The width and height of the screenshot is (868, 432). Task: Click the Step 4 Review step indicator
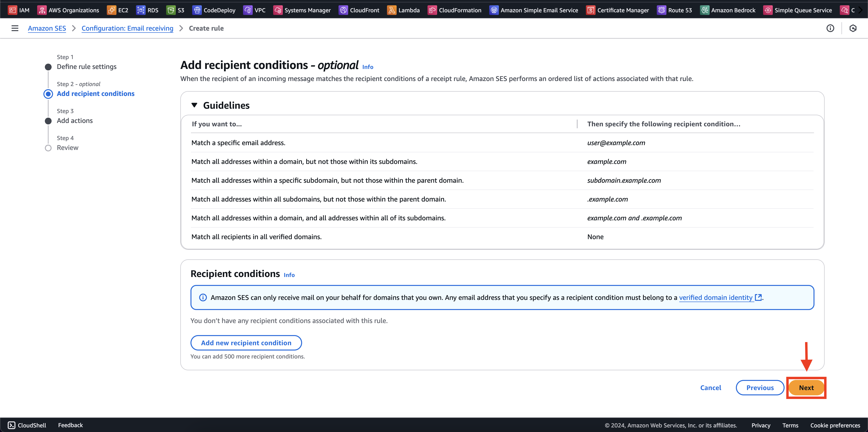[48, 148]
